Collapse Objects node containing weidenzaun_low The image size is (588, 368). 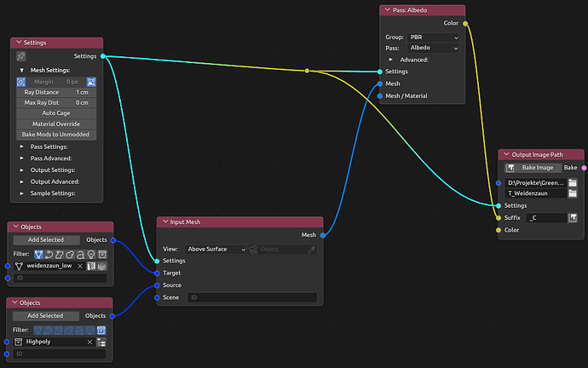tap(15, 227)
